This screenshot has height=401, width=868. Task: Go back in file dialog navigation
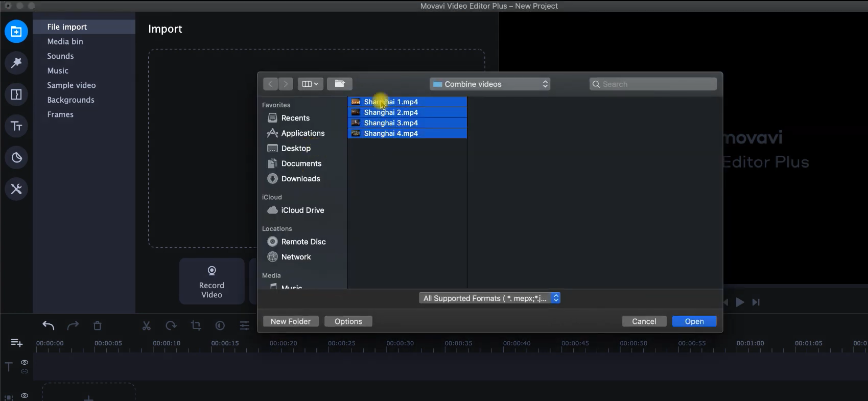(x=271, y=84)
